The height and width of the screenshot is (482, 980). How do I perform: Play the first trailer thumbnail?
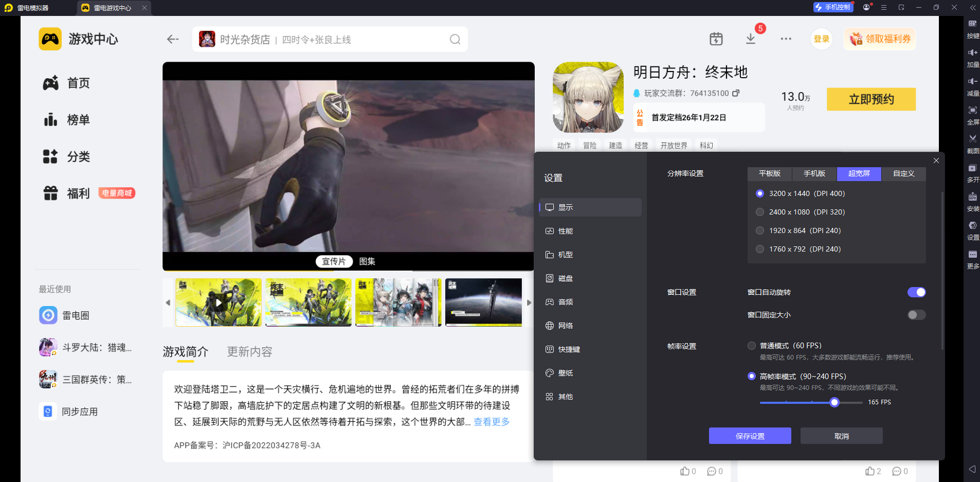click(219, 302)
